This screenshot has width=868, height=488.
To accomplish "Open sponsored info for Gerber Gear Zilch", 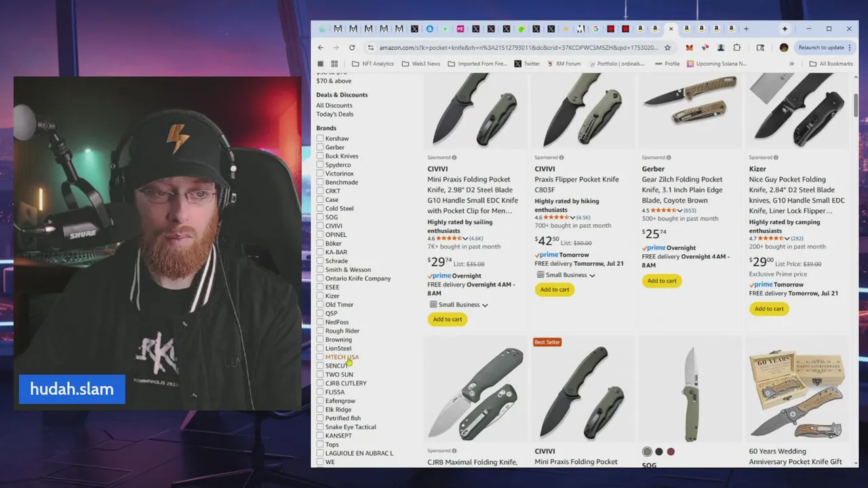I will coord(669,158).
